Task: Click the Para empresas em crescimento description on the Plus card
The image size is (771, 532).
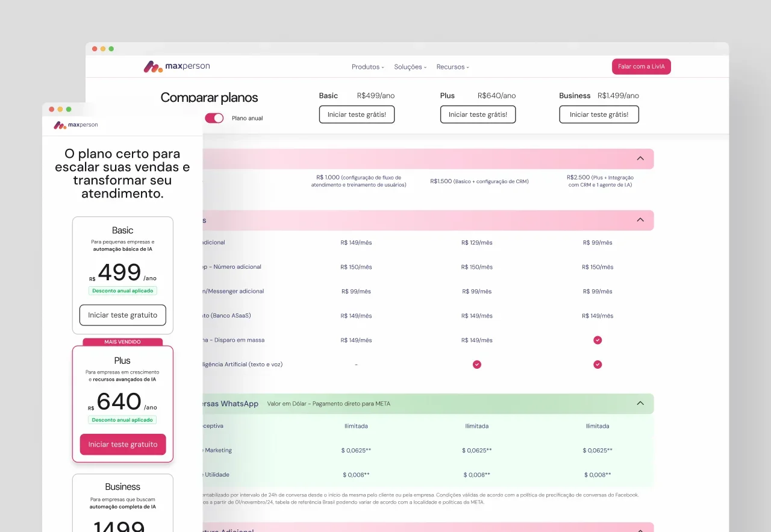Action: point(123,376)
